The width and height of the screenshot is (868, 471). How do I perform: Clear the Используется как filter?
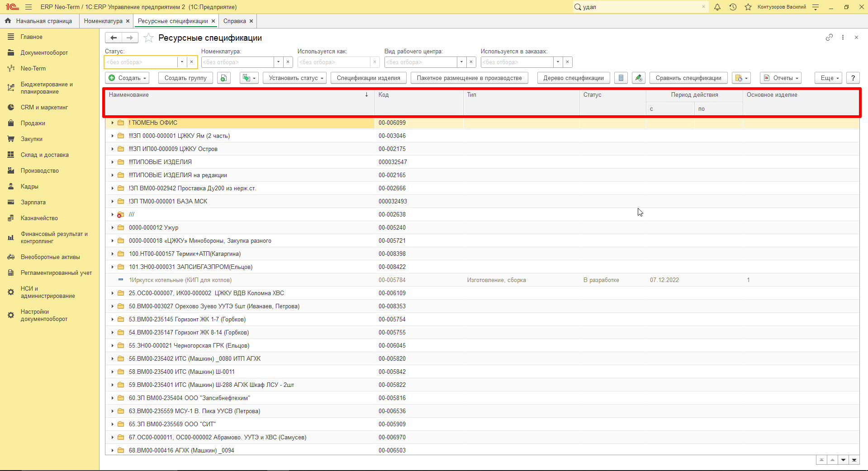375,62
